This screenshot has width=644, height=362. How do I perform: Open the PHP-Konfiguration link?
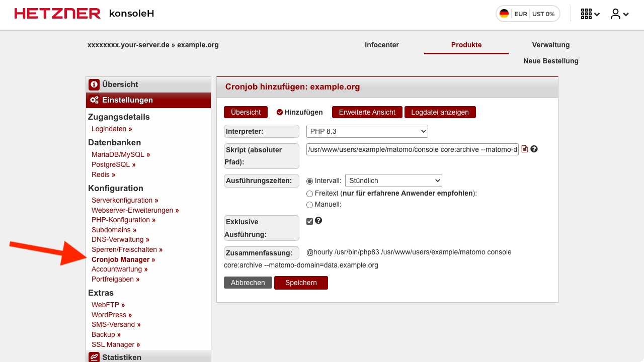pos(123,220)
